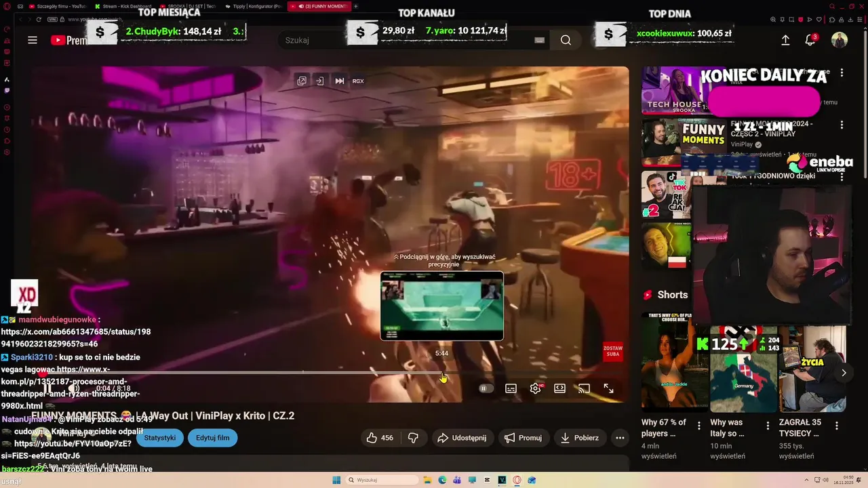Dislike the video
This screenshot has height=488, width=868.
(x=413, y=438)
